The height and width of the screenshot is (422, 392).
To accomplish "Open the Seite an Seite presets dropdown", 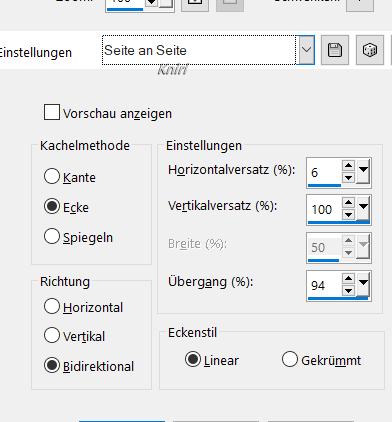I will [306, 50].
